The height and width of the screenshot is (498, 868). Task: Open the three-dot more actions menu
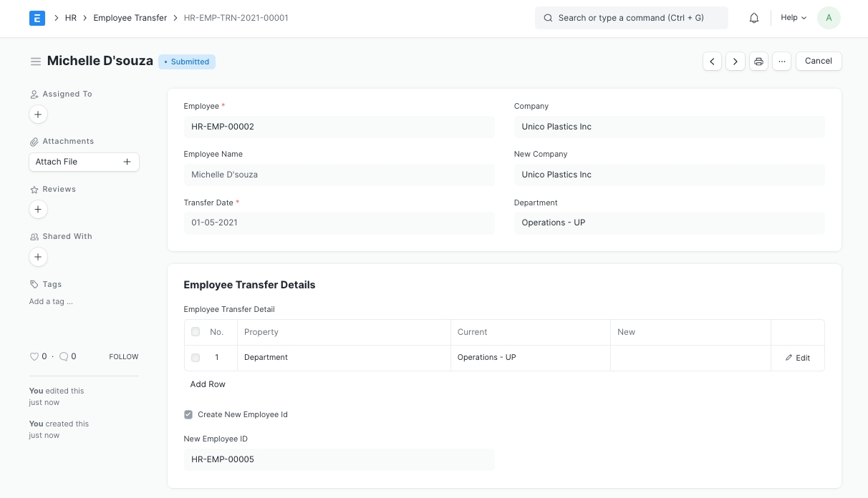pos(782,62)
